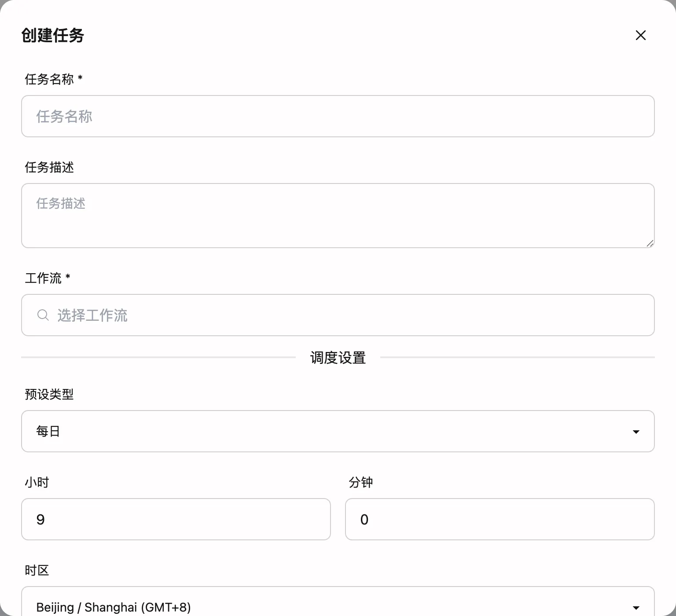Click the 分钟 label above minute input
This screenshot has width=676, height=616.
tap(359, 482)
